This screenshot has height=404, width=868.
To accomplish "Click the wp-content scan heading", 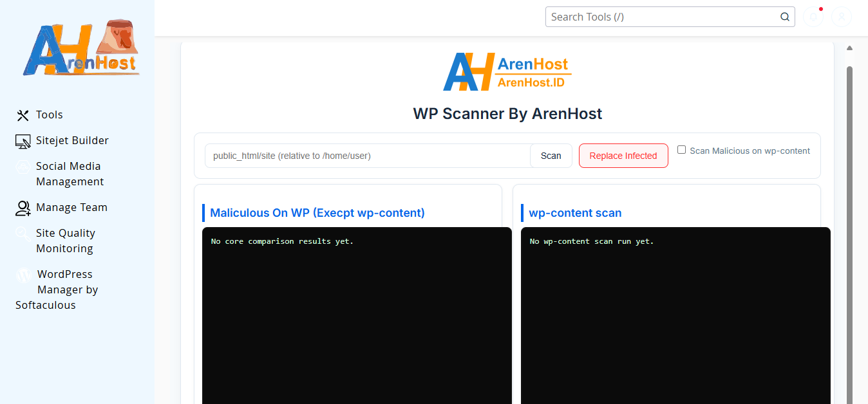I will pyautogui.click(x=575, y=213).
